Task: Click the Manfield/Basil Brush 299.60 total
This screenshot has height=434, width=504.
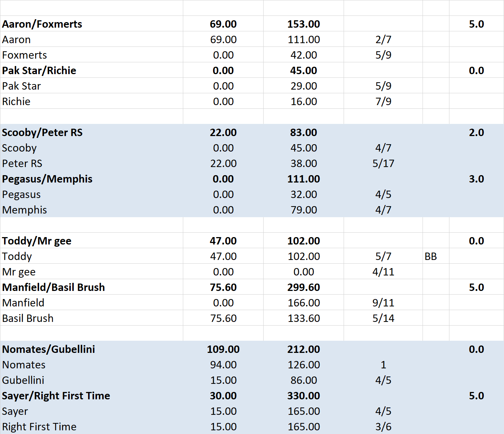Action: (303, 287)
